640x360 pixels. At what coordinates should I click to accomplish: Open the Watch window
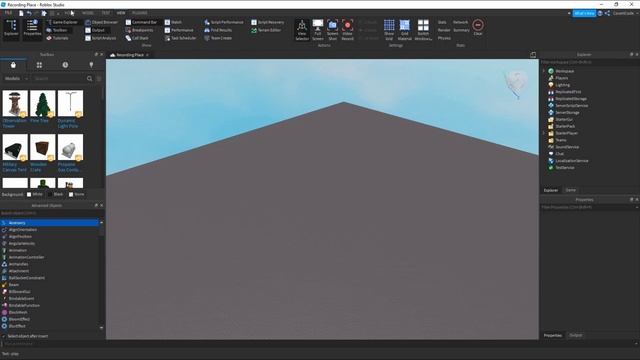(173, 22)
